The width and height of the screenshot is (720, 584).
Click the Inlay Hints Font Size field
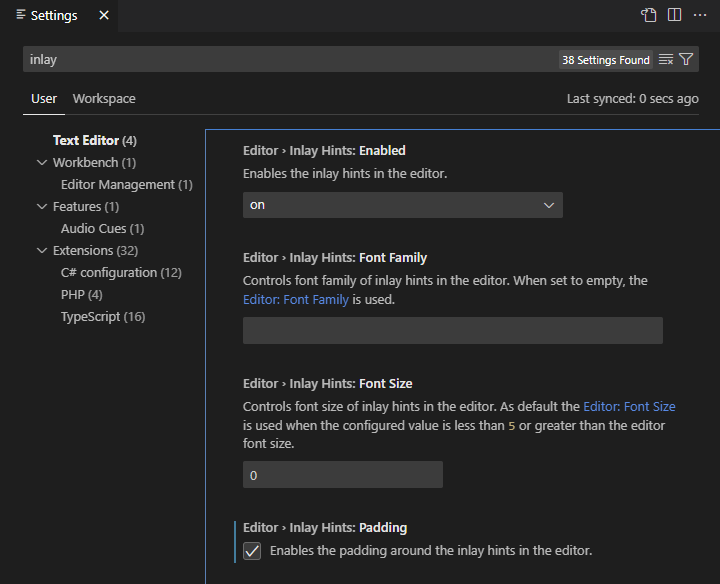click(x=342, y=475)
